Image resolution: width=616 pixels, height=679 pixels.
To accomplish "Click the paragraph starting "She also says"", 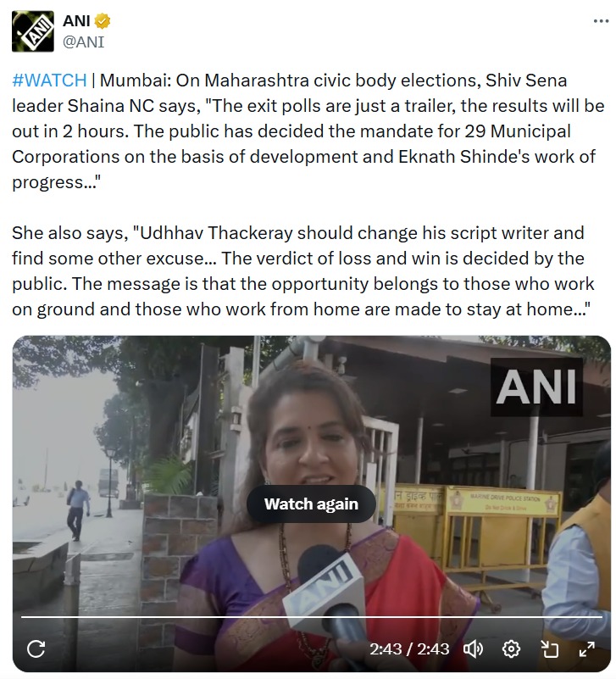I will [x=303, y=271].
